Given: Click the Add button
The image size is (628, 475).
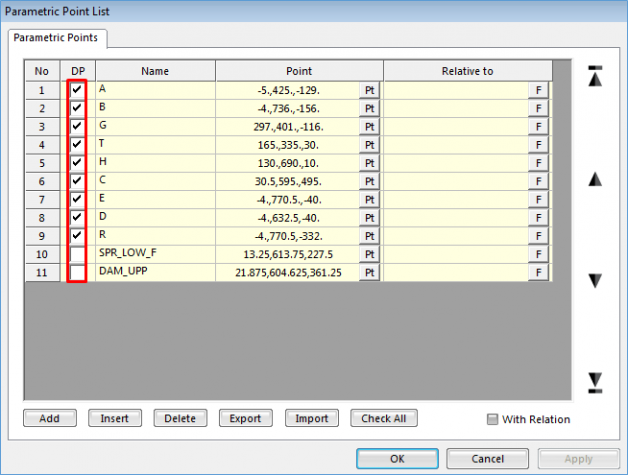Looking at the screenshot, I should click(50, 418).
